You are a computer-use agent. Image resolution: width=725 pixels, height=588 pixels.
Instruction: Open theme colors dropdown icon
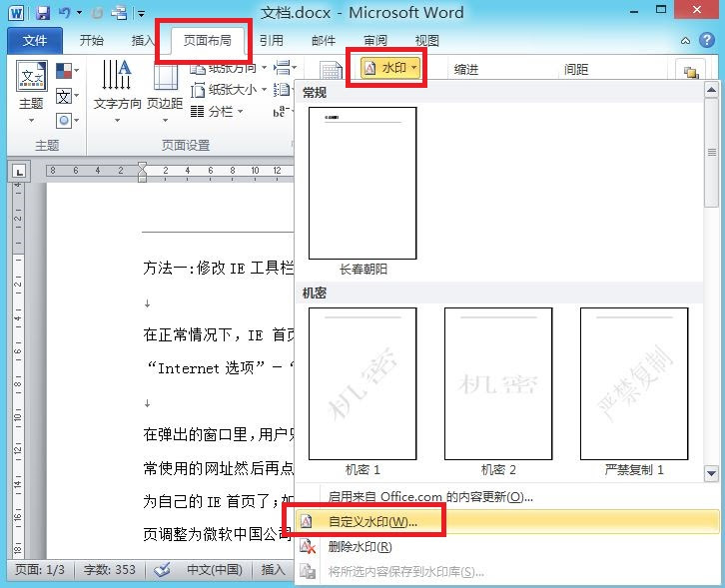67,71
